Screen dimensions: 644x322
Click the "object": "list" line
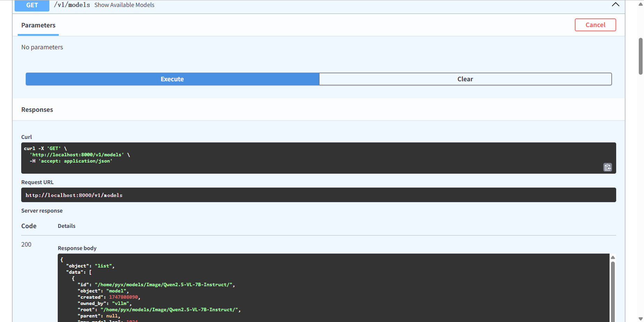(90, 266)
